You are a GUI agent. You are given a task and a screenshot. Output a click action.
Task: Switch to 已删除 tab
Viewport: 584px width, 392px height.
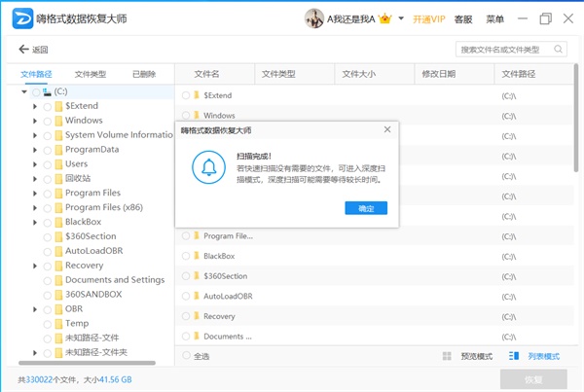click(144, 74)
